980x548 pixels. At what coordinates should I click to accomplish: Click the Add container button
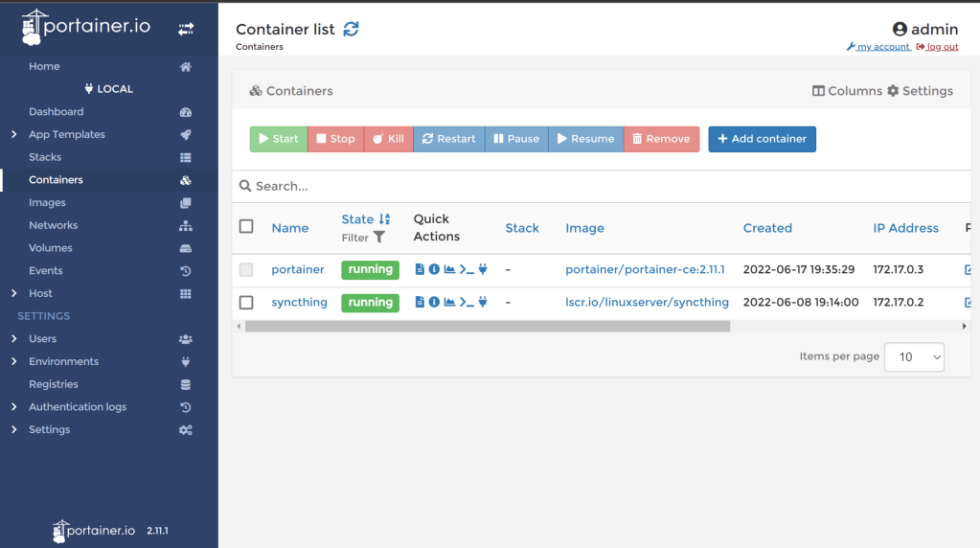coord(762,139)
